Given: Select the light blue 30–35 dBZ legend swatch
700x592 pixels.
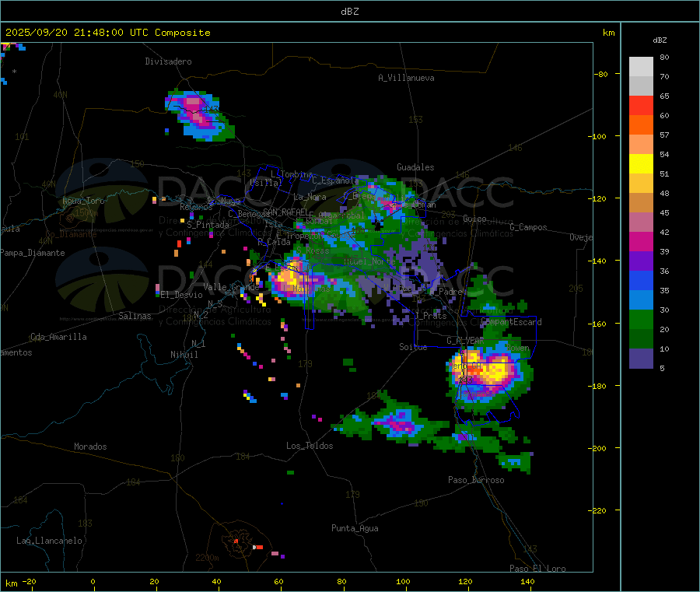Looking at the screenshot, I should tap(641, 300).
